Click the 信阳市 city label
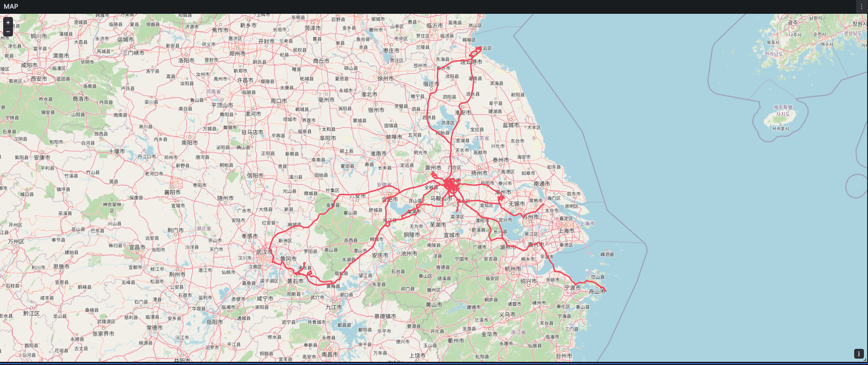The height and width of the screenshot is (365, 868). [255, 175]
